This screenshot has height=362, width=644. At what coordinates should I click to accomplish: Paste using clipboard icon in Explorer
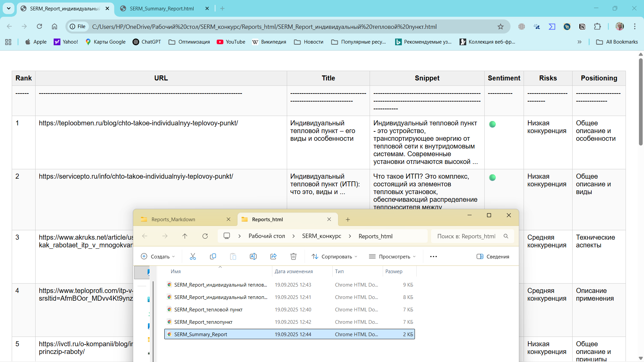(x=233, y=256)
